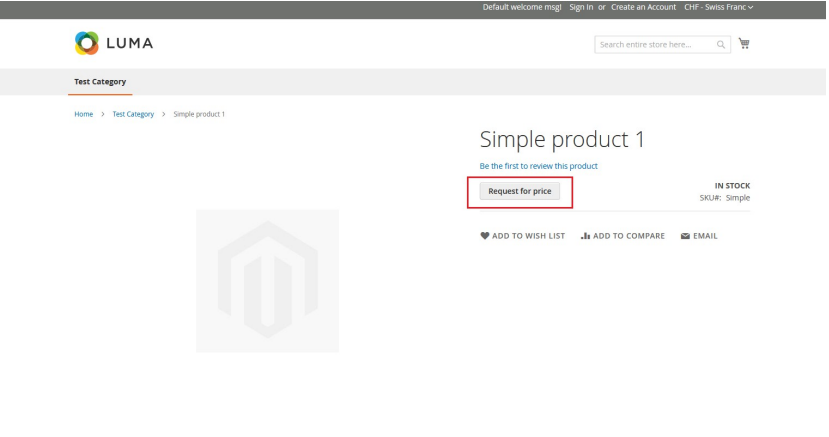This screenshot has height=437, width=829.
Task: Click the envelope Email icon
Action: pyautogui.click(x=685, y=236)
